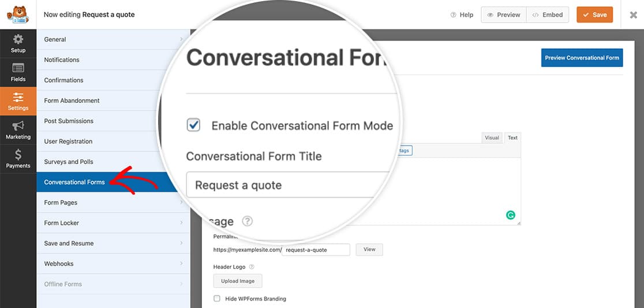
Task: Click the Upload Image button
Action: (238, 281)
